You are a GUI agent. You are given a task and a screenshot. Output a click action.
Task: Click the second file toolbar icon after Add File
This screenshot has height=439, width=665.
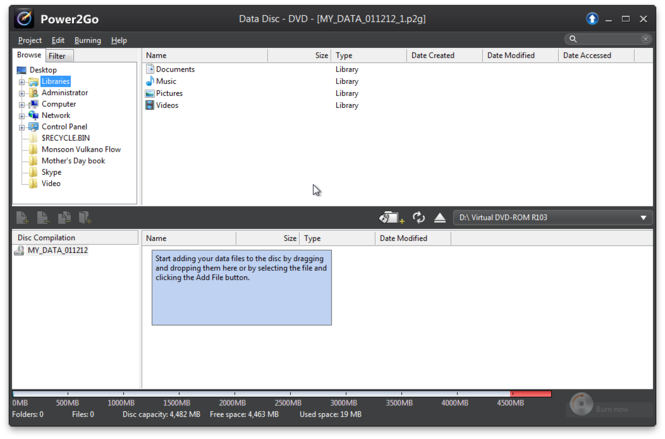43,218
